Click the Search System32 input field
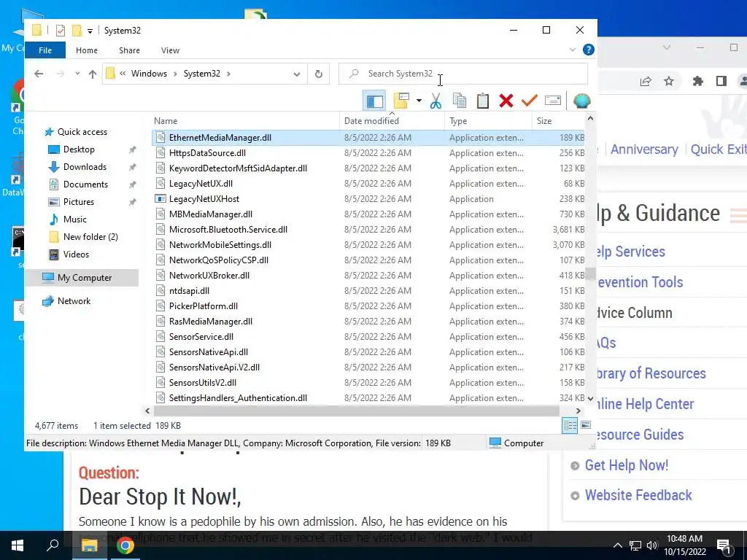The height and width of the screenshot is (560, 747). pyautogui.click(x=463, y=74)
